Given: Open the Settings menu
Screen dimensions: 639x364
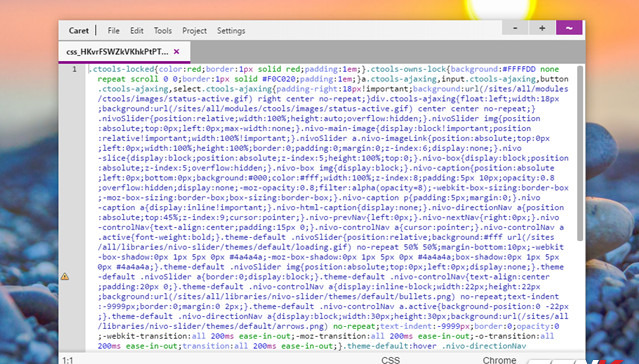Looking at the screenshot, I should tap(231, 31).
